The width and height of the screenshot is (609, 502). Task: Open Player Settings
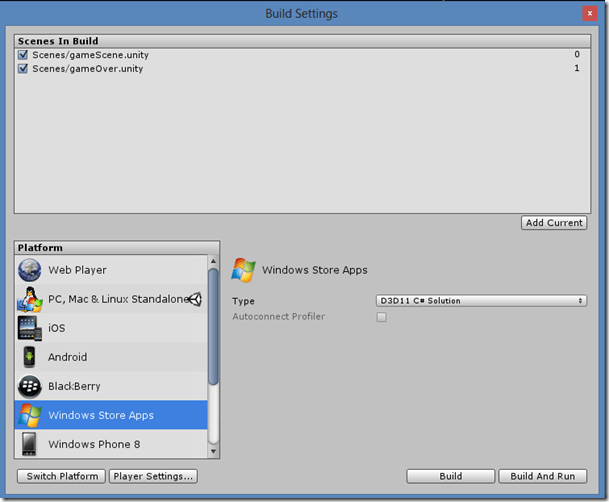153,476
